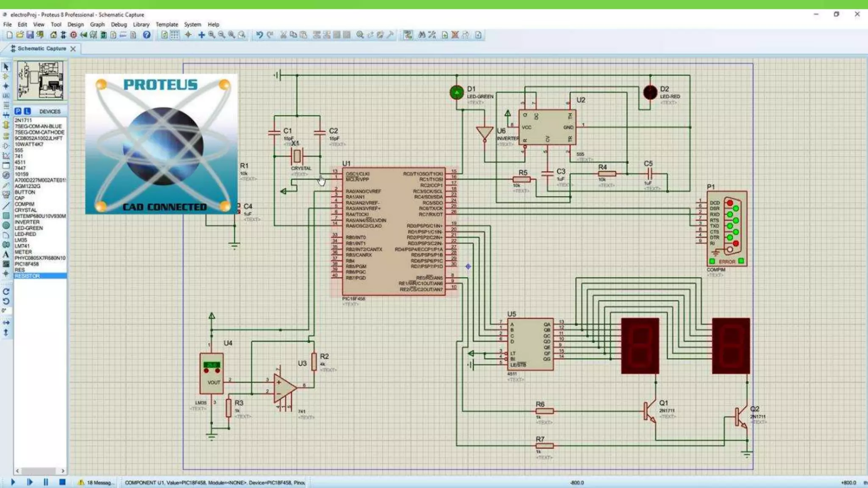Viewport: 868px width, 488px height.
Task: Click the device list horizontal scrollbar
Action: 39,471
